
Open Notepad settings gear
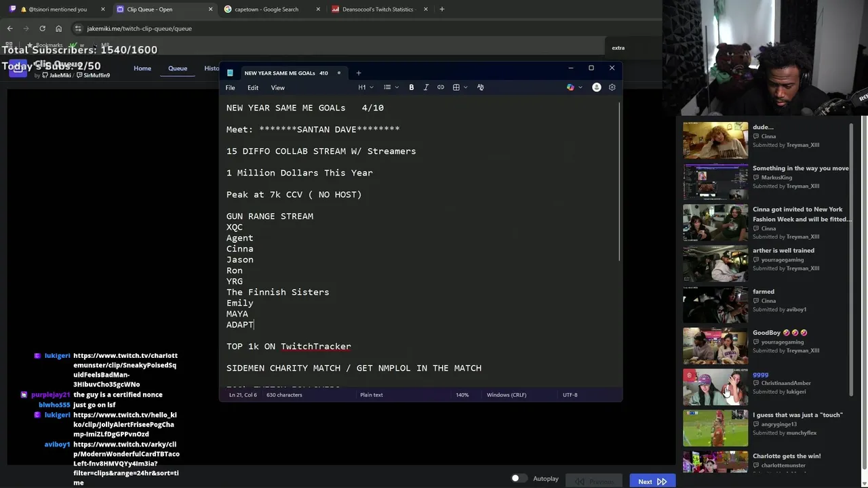(x=612, y=87)
